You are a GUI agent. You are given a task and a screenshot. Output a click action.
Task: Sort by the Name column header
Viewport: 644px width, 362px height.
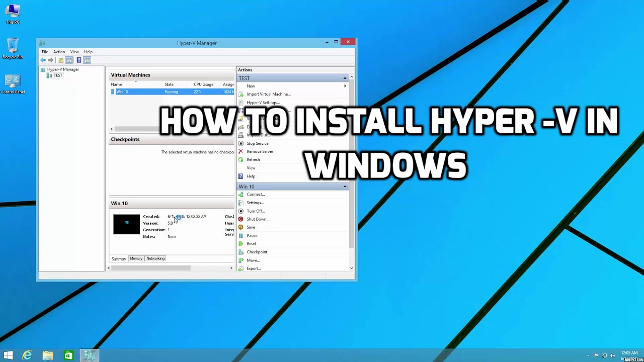[x=116, y=84]
